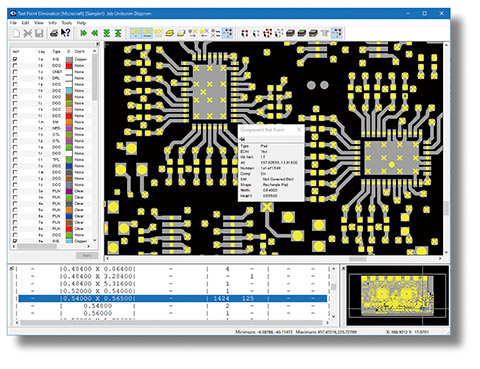Click the new document toolbar icon
This screenshot has width=480, height=369.
point(16,33)
